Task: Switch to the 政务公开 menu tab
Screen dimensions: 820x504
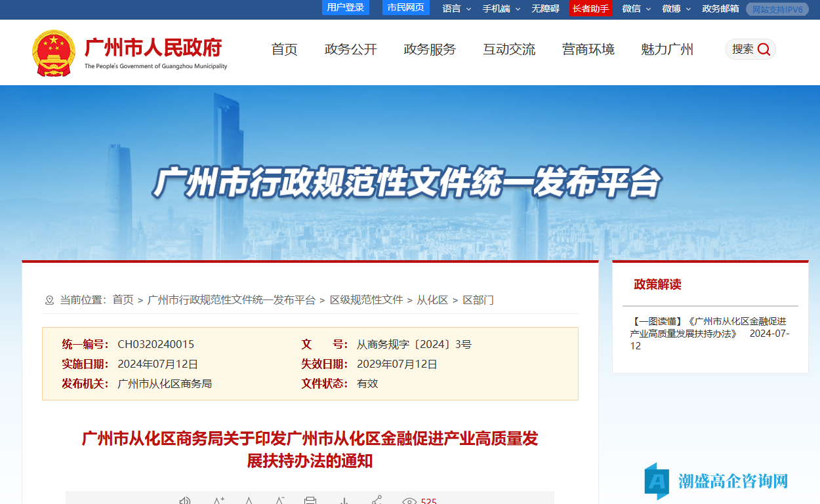Action: [x=350, y=49]
